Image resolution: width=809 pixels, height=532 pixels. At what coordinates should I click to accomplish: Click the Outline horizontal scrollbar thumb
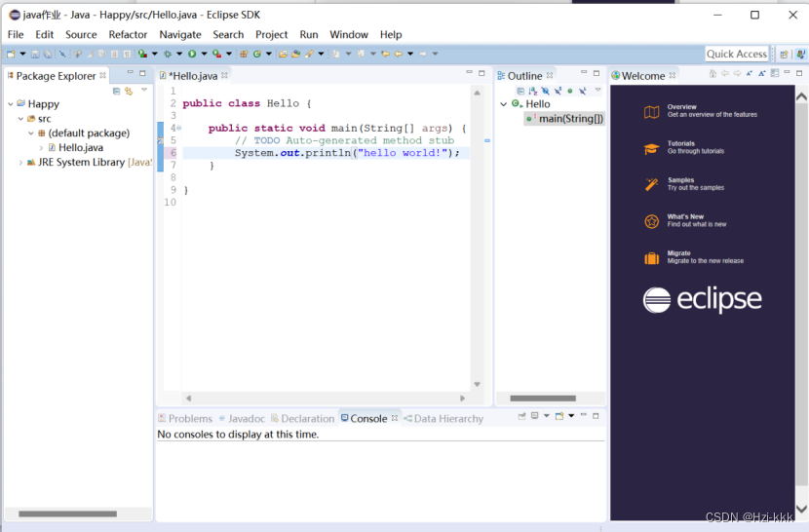click(x=543, y=398)
